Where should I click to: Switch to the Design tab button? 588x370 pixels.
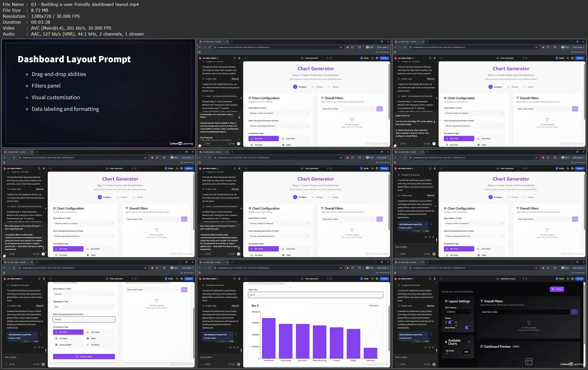557,289
